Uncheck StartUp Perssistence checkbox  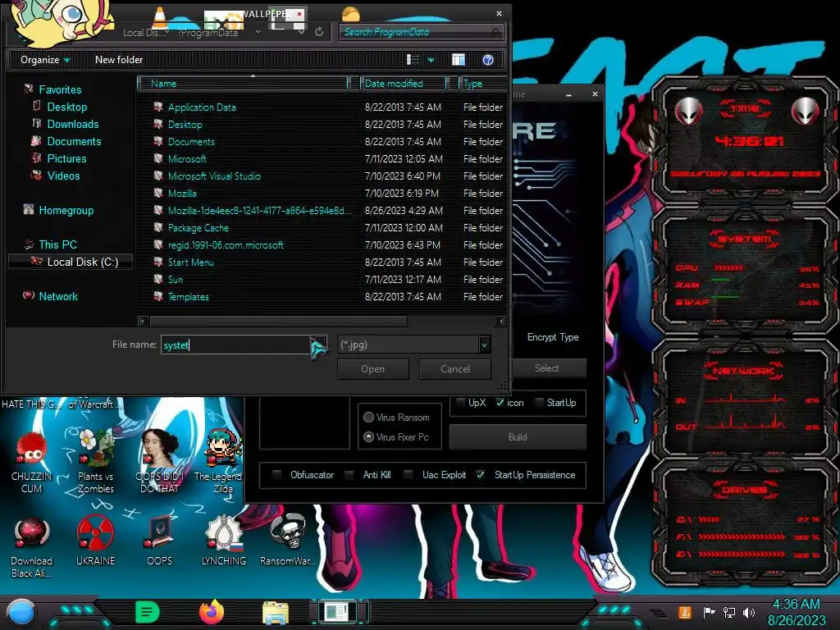tap(481, 475)
